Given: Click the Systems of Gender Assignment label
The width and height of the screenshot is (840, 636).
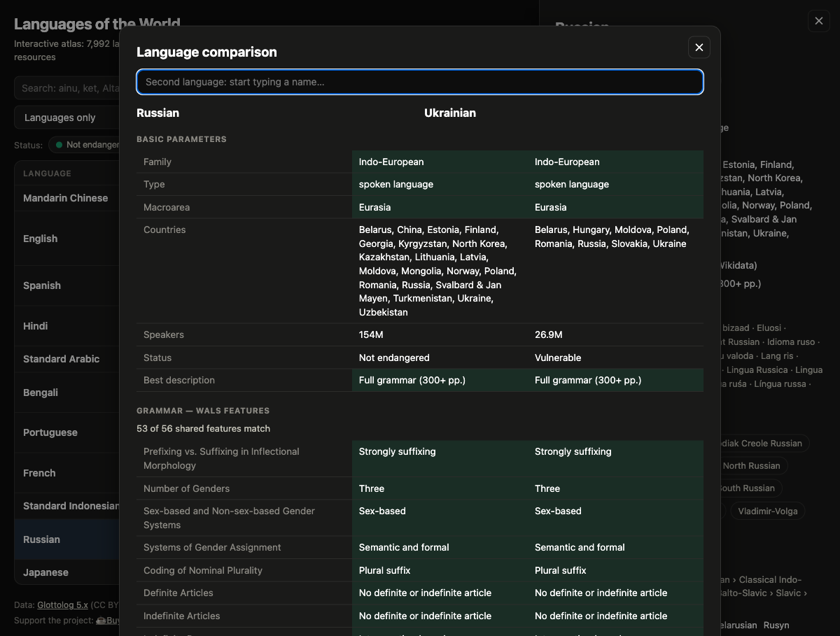Looking at the screenshot, I should click(212, 547).
